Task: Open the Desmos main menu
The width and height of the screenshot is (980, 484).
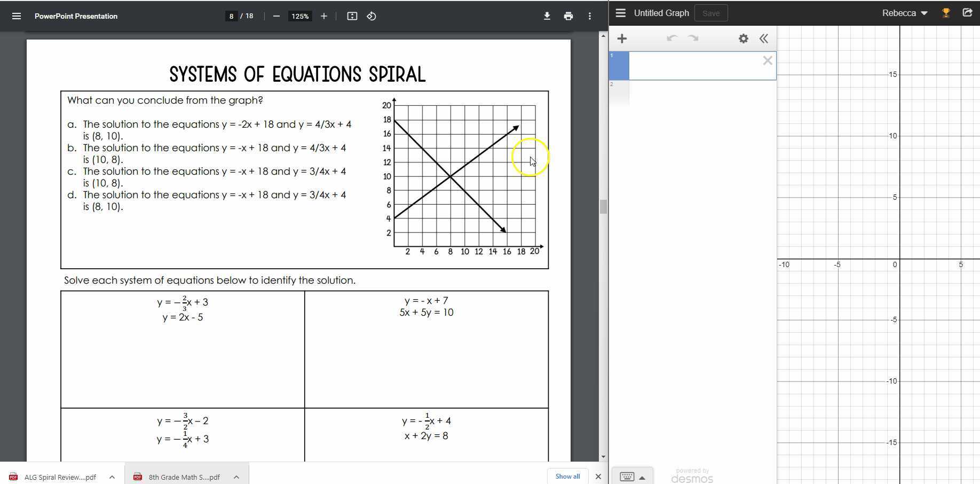Action: (x=621, y=12)
